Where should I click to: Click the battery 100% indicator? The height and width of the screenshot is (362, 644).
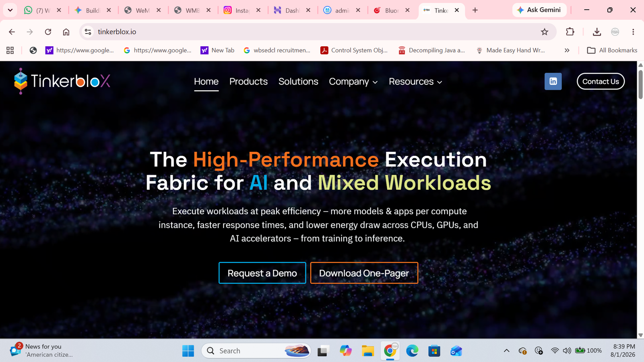[x=588, y=351]
